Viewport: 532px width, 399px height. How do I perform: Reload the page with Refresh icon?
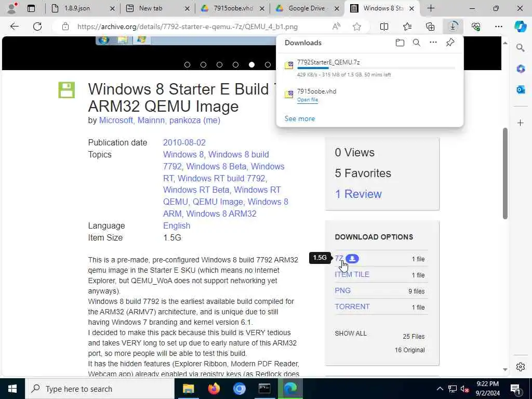37,26
